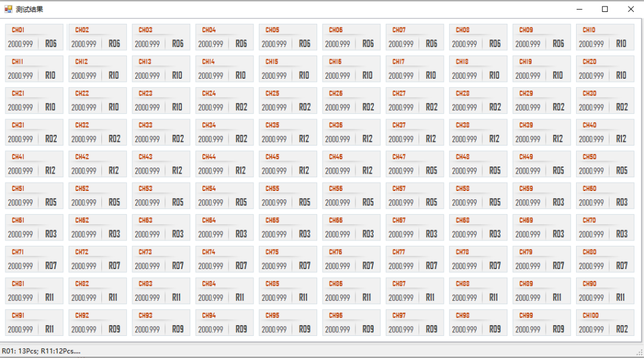Viewport: 644px width, 358px height.
Task: Pick the CH30 channel cell
Action: (605, 100)
